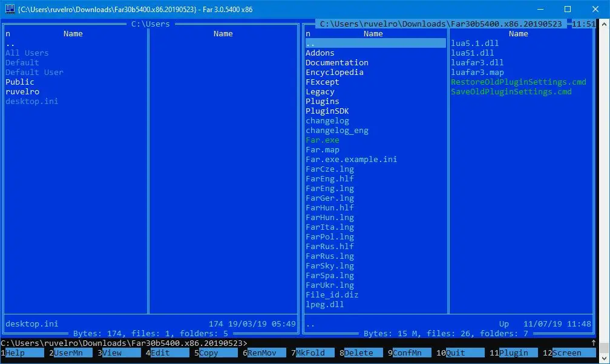This screenshot has width=610, height=364.
Task: Select the FarSpa.lng file
Action: tap(329, 276)
